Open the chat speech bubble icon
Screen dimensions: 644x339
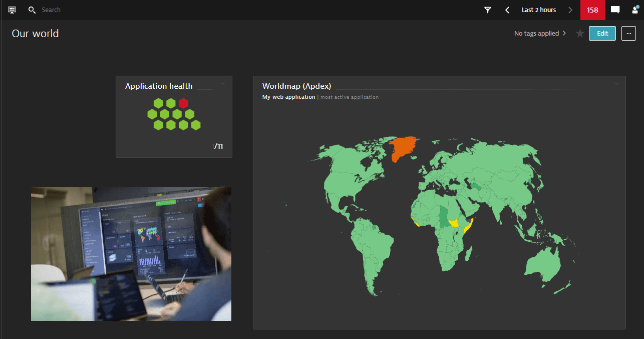pos(615,10)
